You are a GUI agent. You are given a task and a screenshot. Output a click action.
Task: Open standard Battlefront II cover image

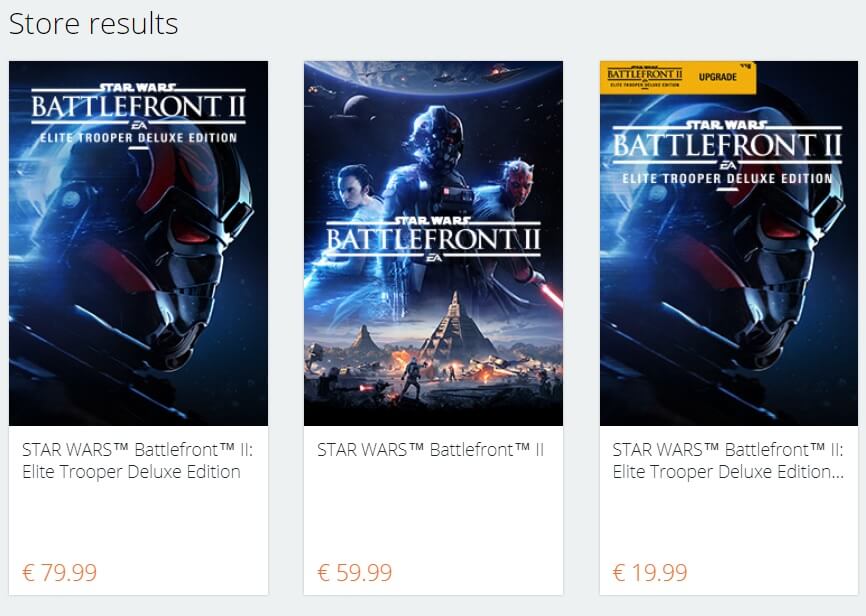point(433,243)
